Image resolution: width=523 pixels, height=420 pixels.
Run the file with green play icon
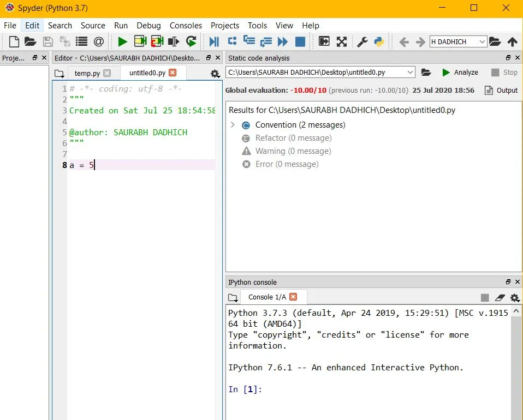122,41
